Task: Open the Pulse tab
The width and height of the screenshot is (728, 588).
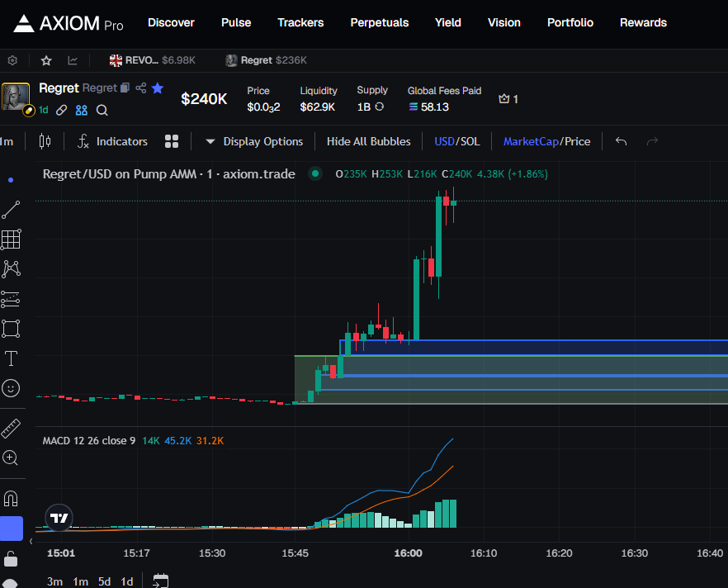Action: pyautogui.click(x=236, y=23)
